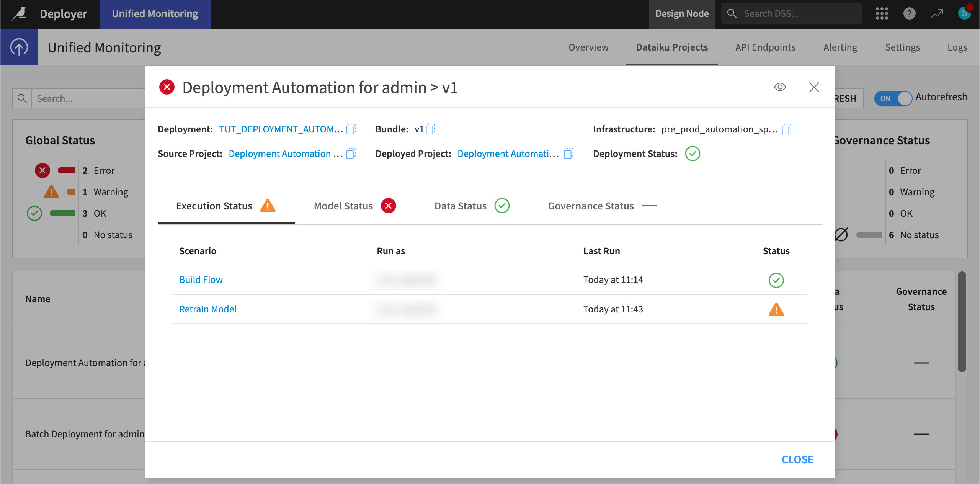Viewport: 980px width, 484px height.
Task: Go to the Overview tab
Action: pos(588,47)
